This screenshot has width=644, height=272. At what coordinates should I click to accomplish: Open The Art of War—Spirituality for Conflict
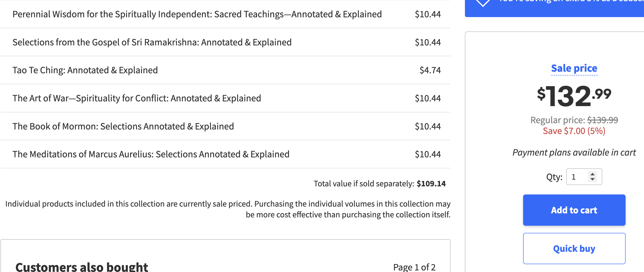tap(137, 98)
